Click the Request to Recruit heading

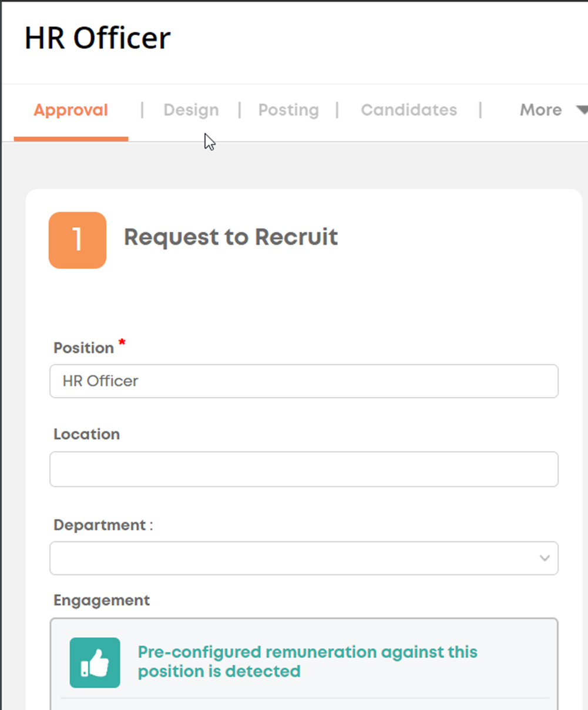tap(231, 237)
